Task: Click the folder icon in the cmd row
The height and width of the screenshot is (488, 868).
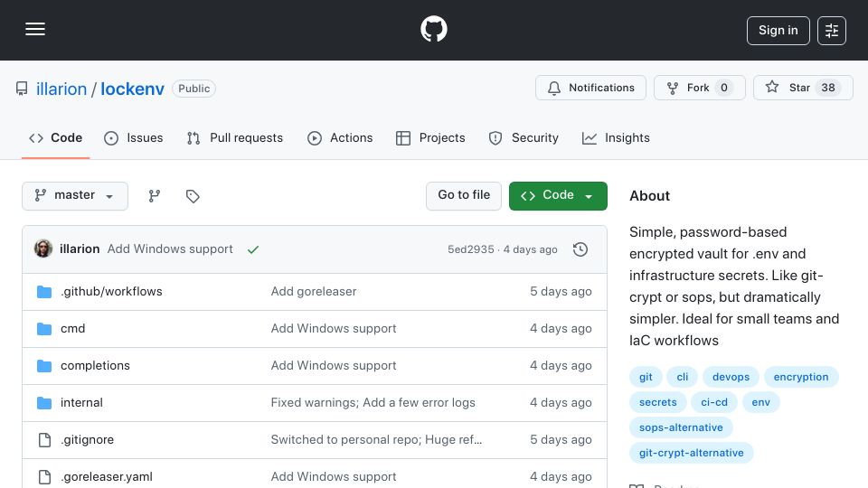Action: point(44,329)
